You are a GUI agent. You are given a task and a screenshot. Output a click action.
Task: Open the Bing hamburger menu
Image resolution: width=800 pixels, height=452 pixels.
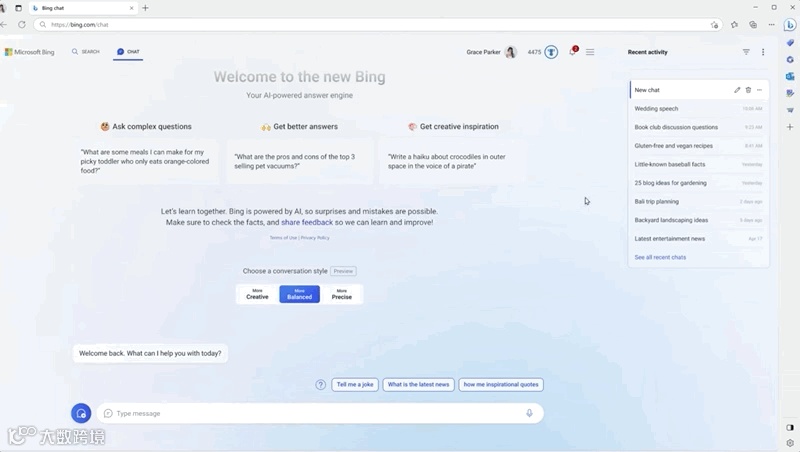coord(590,52)
